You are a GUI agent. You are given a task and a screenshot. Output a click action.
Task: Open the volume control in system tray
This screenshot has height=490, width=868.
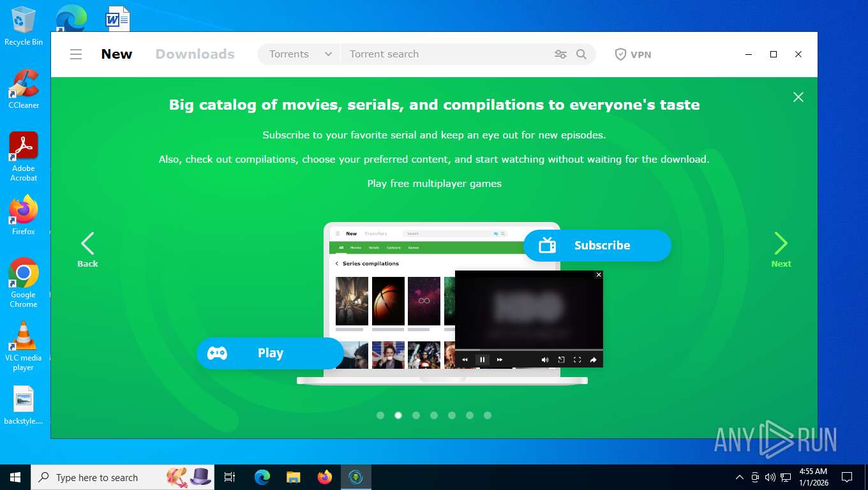tap(770, 477)
